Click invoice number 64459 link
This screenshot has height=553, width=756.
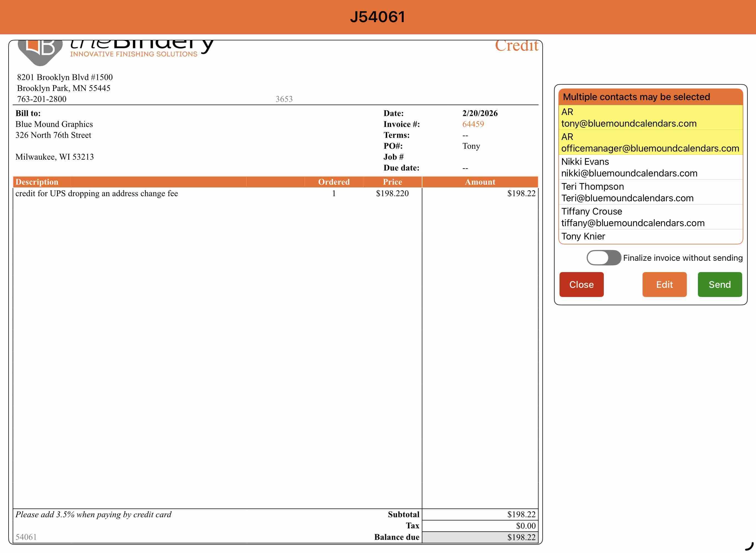click(473, 124)
